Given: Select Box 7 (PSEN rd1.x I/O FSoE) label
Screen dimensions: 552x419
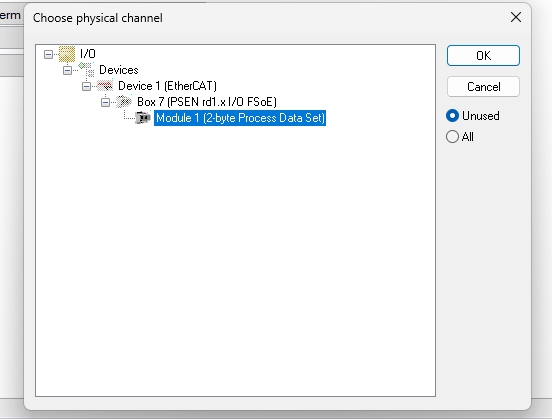Looking at the screenshot, I should click(x=207, y=102).
